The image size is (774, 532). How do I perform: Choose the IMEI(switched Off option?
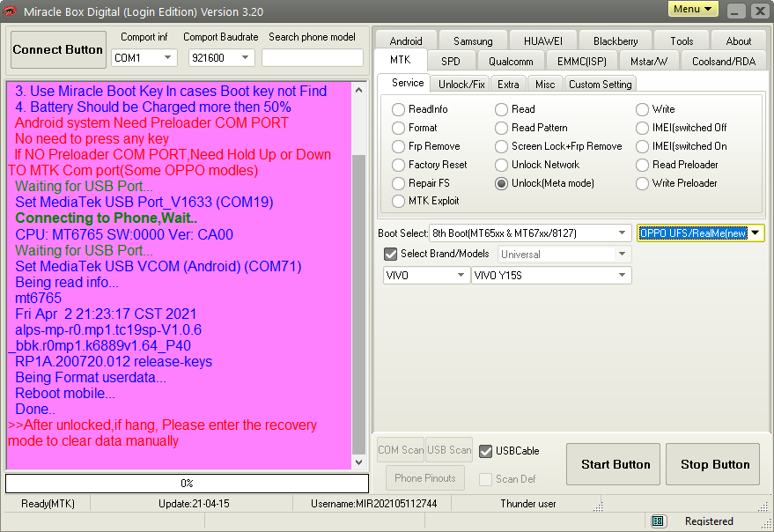642,128
